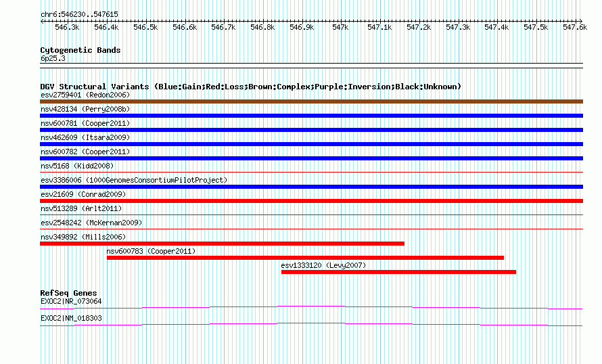Select the 6p25.3 band label
This screenshot has height=364, width=602.
point(53,58)
